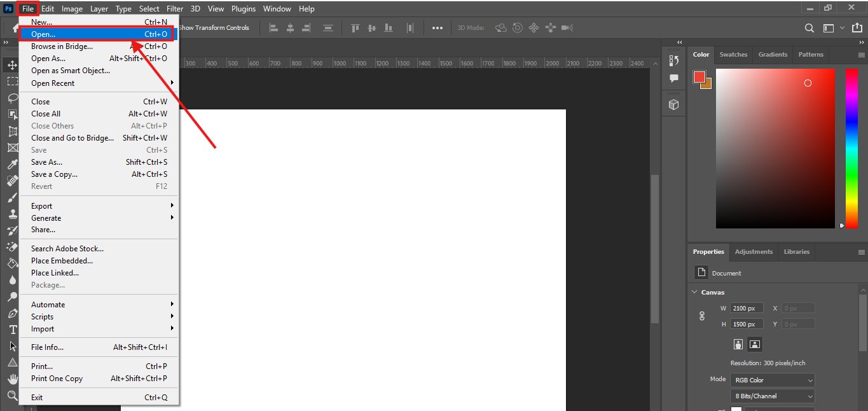Open the Filter menu

(174, 9)
